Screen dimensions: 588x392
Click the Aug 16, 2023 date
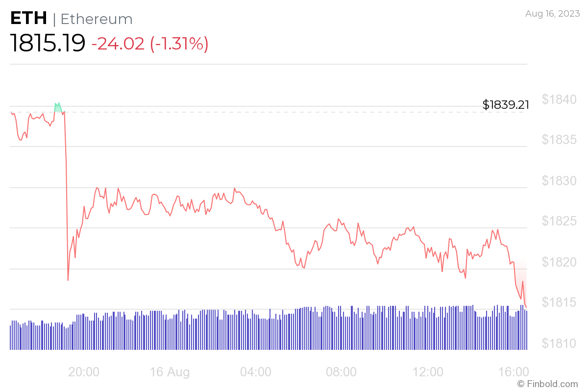[552, 14]
